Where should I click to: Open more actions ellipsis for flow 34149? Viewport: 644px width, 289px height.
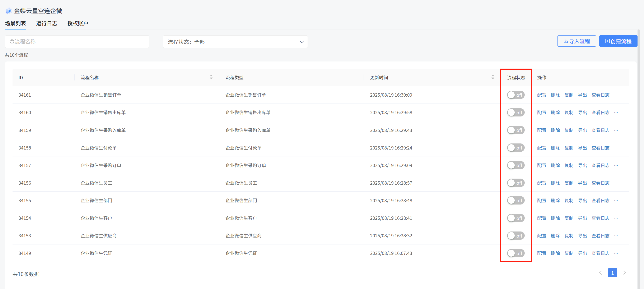click(616, 253)
